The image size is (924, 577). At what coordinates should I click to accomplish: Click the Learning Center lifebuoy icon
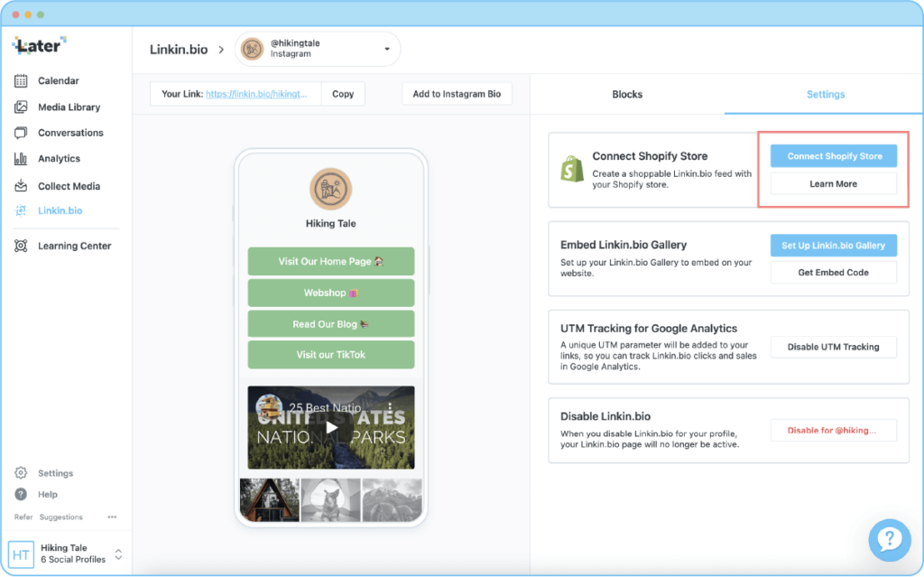21,246
